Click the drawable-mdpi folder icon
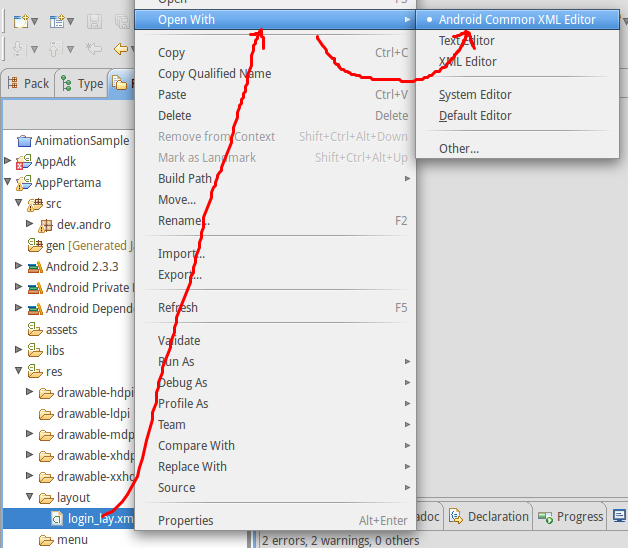628x548 pixels. 46,435
